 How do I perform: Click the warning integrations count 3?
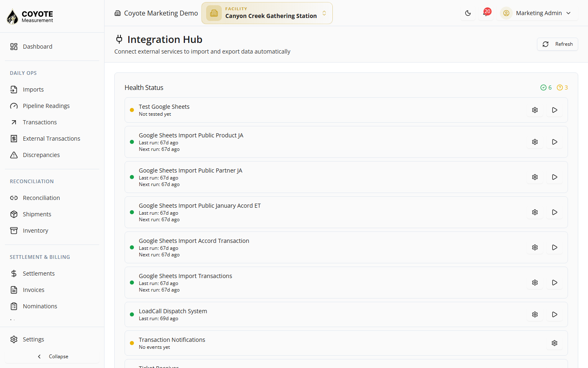pos(562,88)
